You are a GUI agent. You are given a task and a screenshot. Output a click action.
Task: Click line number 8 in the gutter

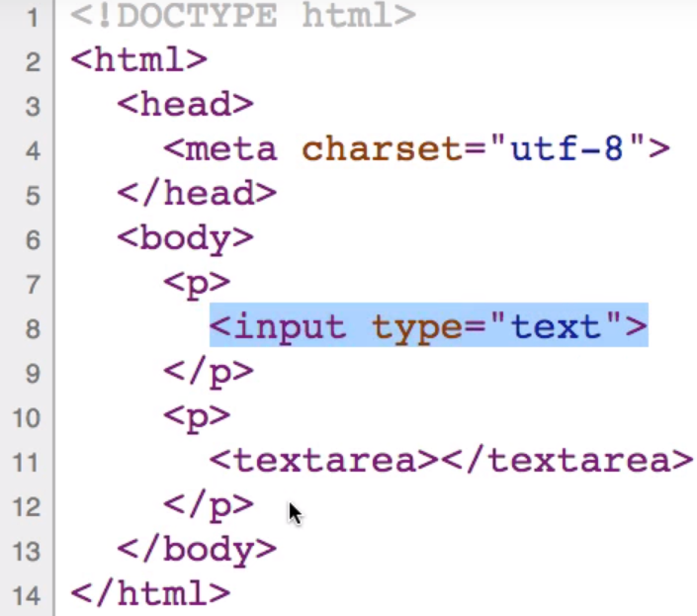(33, 329)
